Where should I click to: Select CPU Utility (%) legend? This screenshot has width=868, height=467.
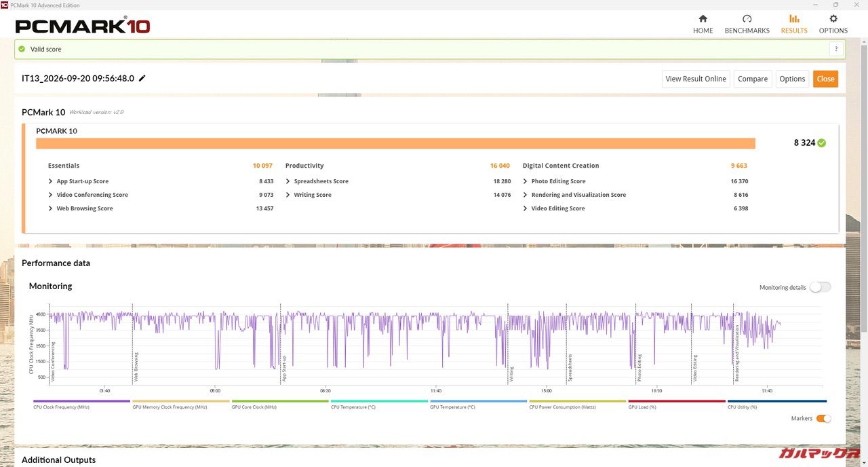(x=776, y=404)
